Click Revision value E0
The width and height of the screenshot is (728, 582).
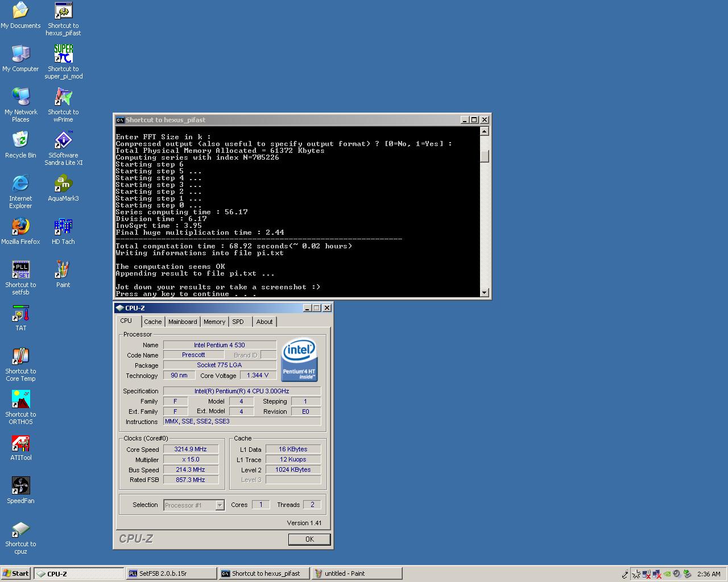point(305,411)
